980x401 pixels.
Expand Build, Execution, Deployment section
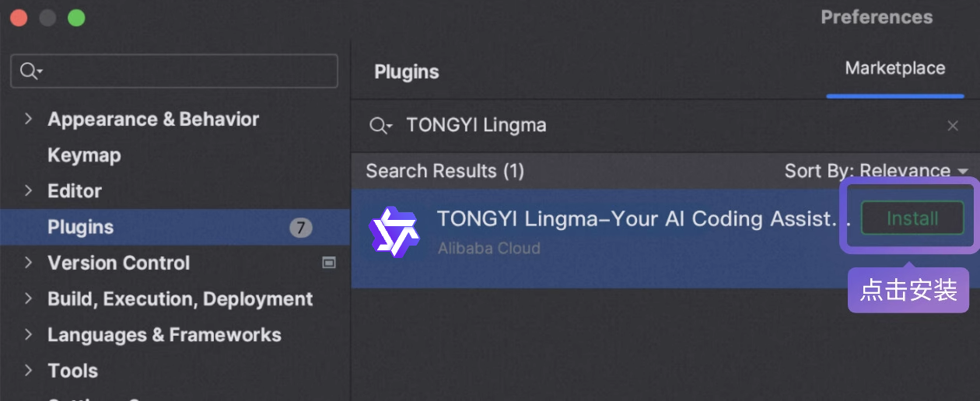coord(29,299)
